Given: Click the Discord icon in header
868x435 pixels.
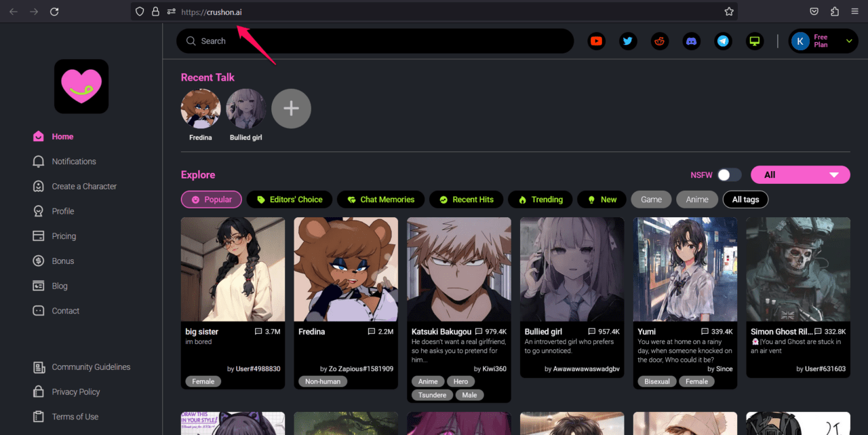Looking at the screenshot, I should [691, 41].
